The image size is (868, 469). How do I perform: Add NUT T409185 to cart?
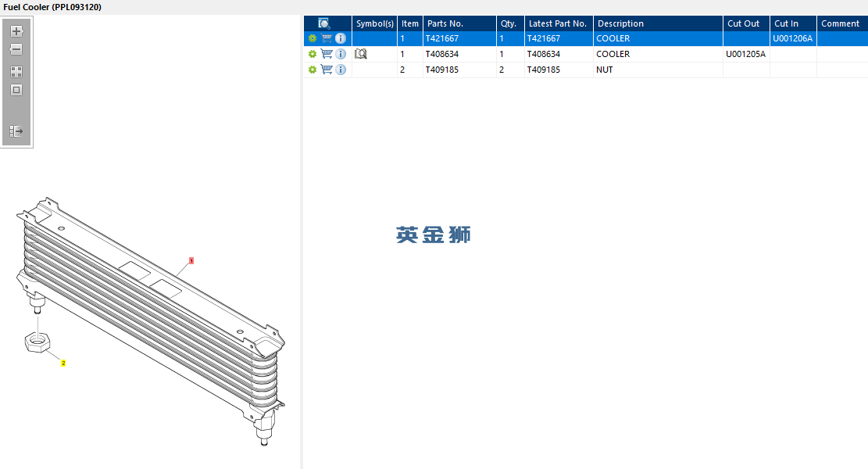point(327,70)
